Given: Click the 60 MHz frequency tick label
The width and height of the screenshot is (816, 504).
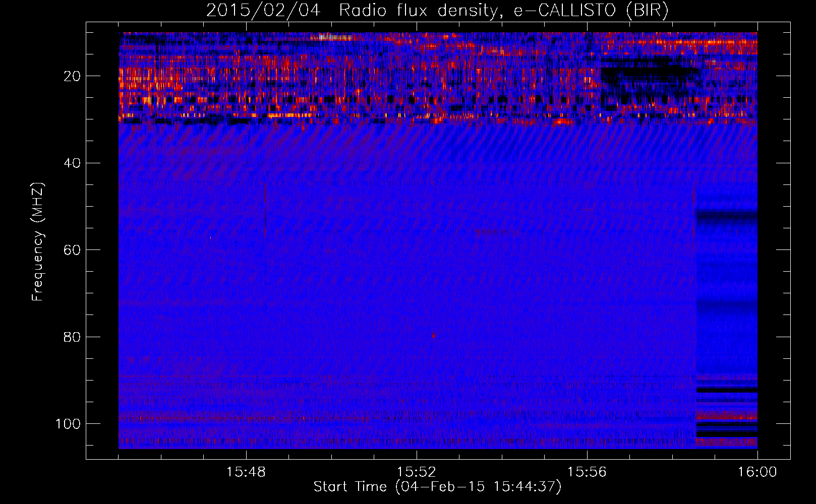Looking at the screenshot, I should 72,250.
